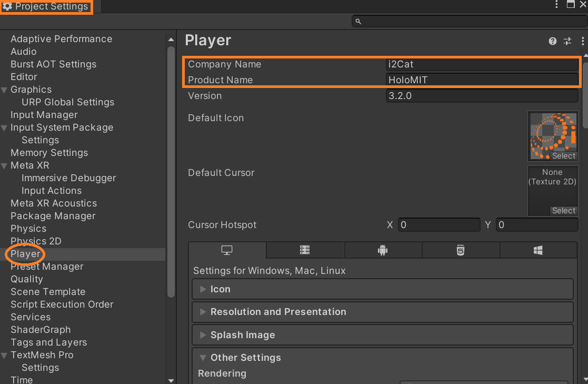Click the Player presets sliders icon

[x=567, y=41]
